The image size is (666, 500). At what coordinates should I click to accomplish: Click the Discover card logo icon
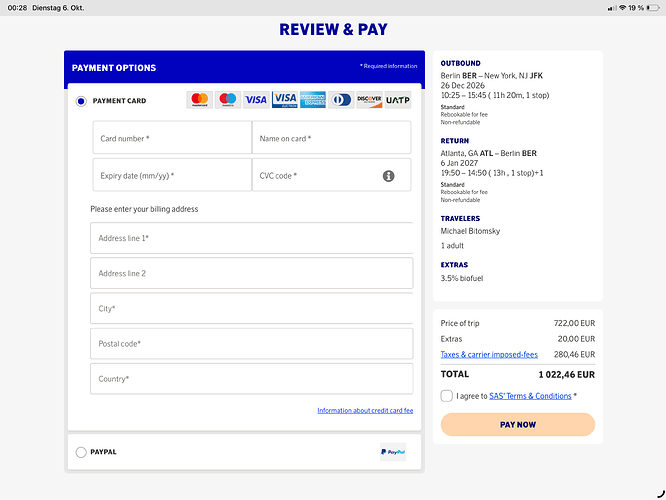click(370, 100)
